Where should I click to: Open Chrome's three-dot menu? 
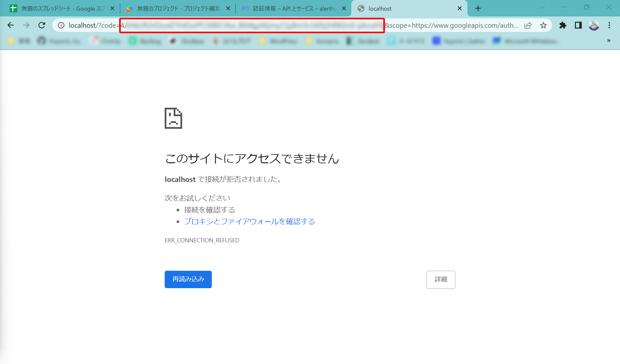coord(609,25)
